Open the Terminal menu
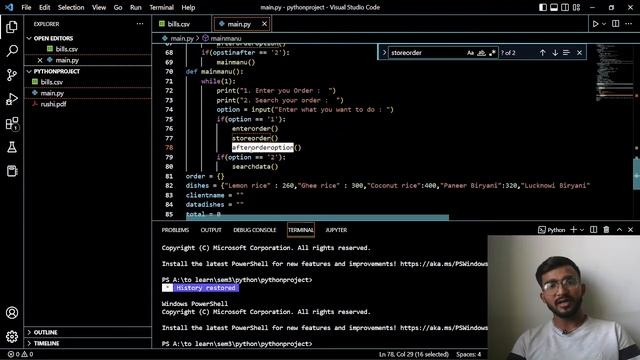 [162, 7]
